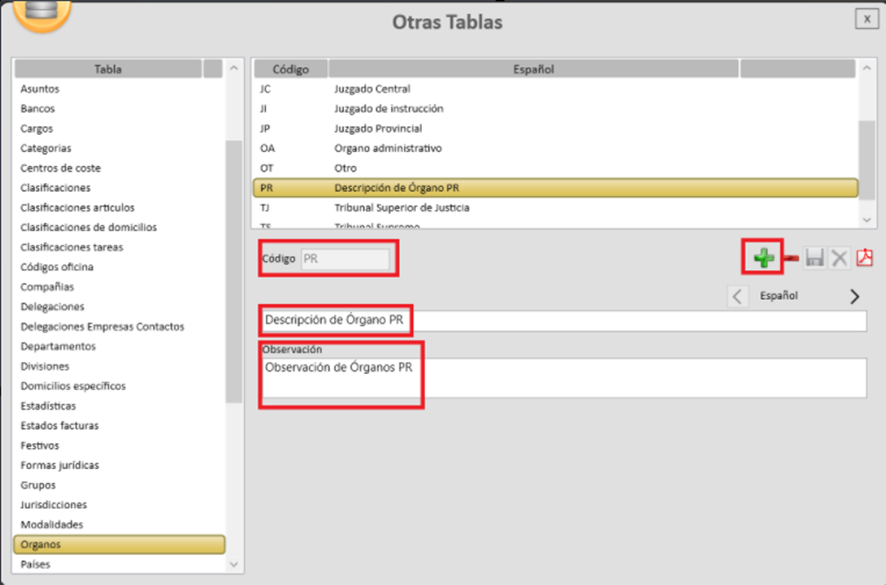886x585 pixels.
Task: Export table with the PDF icon
Action: (864, 258)
